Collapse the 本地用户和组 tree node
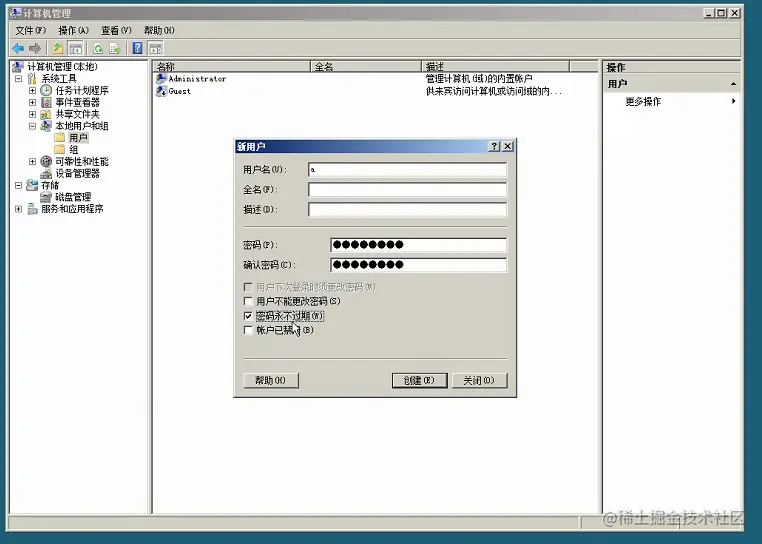This screenshot has height=544, width=762. point(33,126)
